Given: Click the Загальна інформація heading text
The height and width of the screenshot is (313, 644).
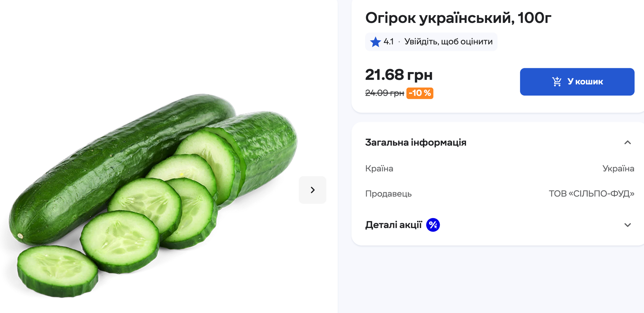Looking at the screenshot, I should 415,142.
